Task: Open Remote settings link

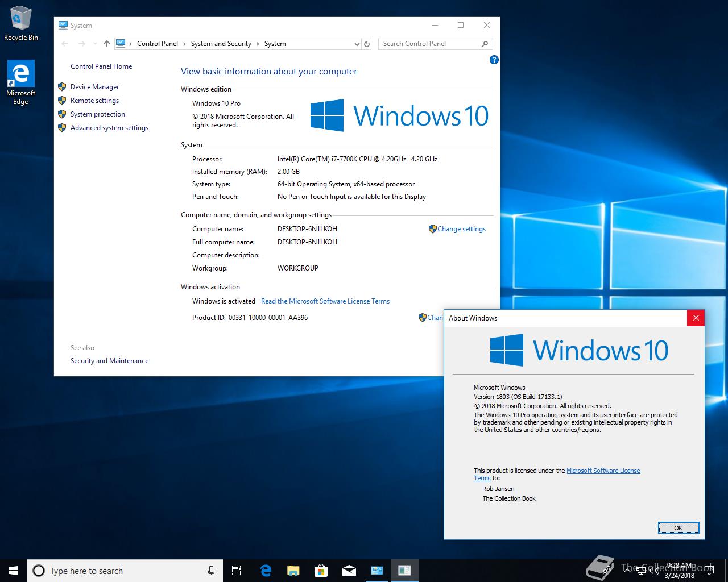Action: pos(94,101)
